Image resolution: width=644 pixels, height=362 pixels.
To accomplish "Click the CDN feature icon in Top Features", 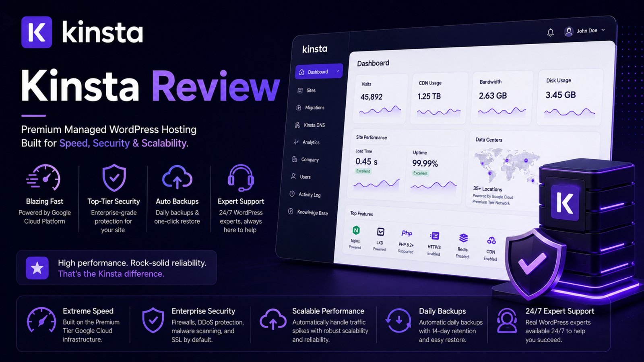I will [491, 241].
